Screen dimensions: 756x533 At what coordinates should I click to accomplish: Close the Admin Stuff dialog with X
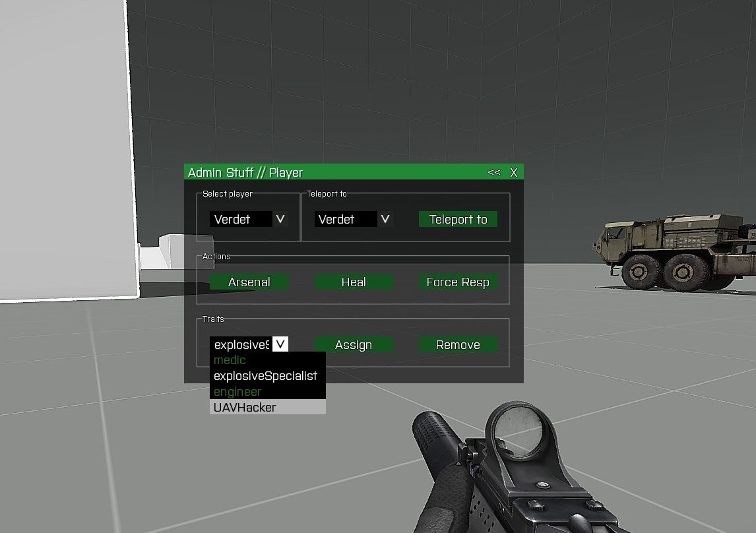tap(514, 172)
